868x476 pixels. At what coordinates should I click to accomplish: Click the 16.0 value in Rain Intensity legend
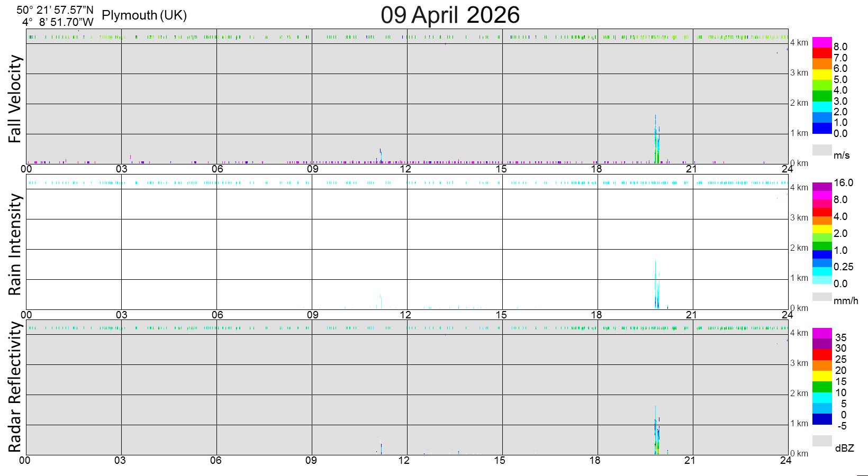coord(843,183)
